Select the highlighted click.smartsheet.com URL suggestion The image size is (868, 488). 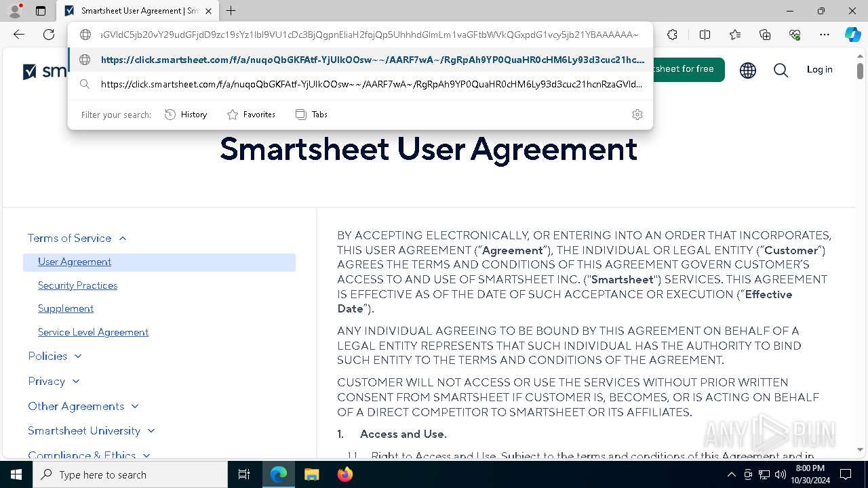[x=360, y=60]
